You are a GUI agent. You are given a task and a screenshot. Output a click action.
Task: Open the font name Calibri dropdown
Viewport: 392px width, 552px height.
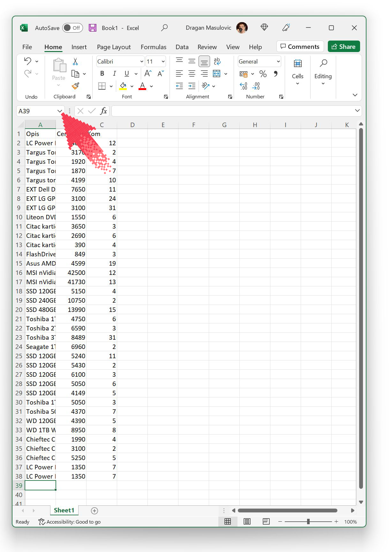pos(142,61)
